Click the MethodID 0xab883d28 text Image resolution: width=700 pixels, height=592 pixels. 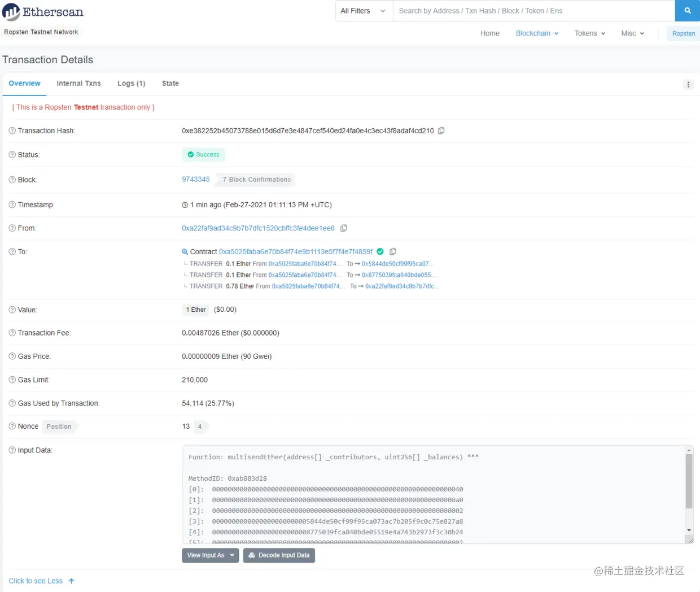[x=228, y=478]
